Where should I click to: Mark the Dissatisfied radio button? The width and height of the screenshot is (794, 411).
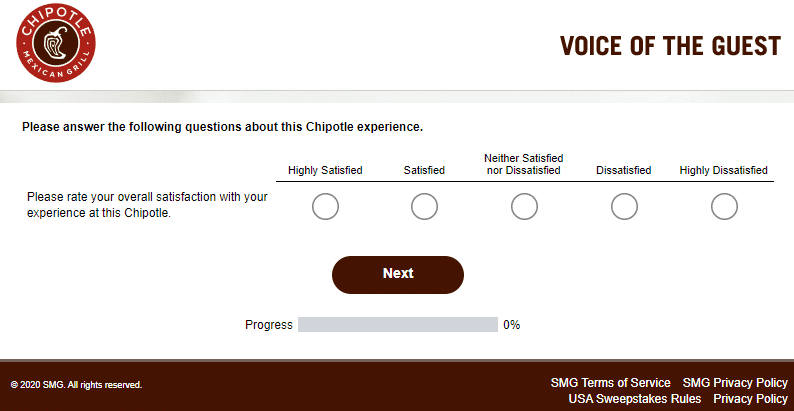[624, 207]
